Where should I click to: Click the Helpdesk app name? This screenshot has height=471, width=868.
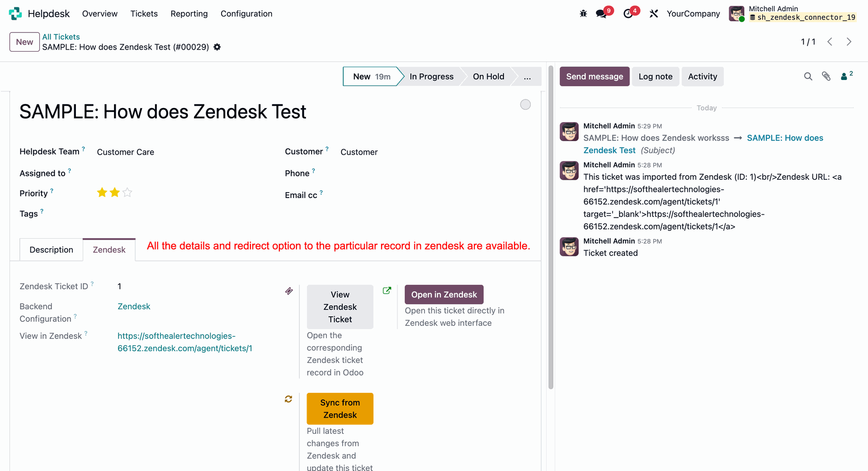pyautogui.click(x=49, y=14)
